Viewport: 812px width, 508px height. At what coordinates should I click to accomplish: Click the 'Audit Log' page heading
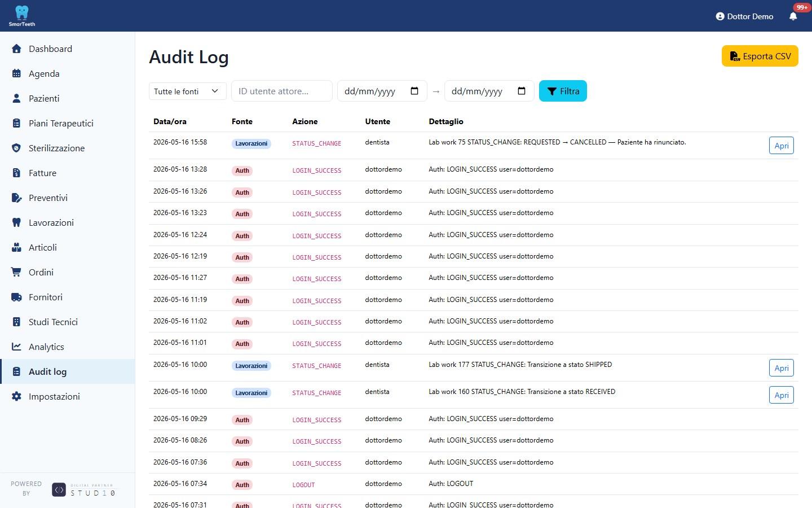tap(189, 57)
